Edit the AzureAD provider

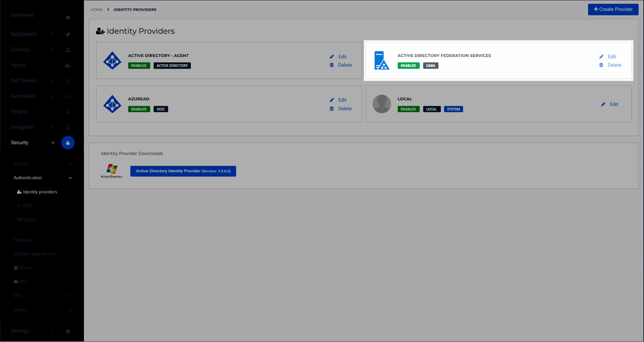[x=342, y=100]
